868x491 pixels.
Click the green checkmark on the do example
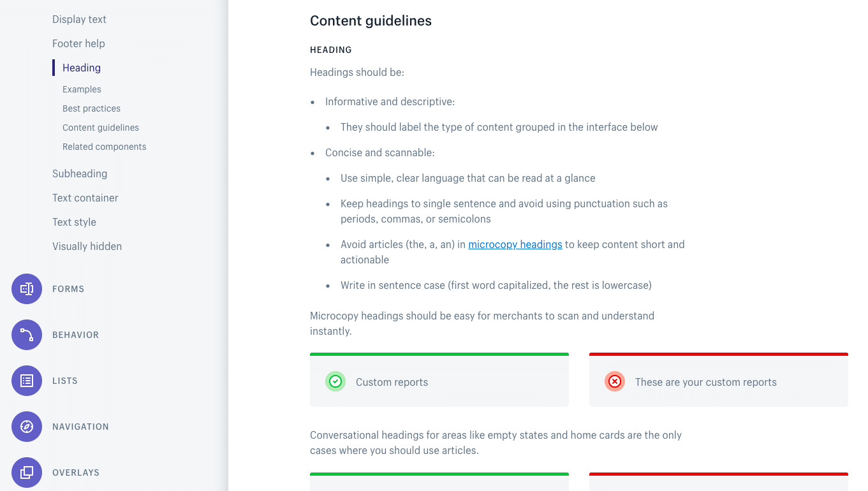pyautogui.click(x=335, y=381)
